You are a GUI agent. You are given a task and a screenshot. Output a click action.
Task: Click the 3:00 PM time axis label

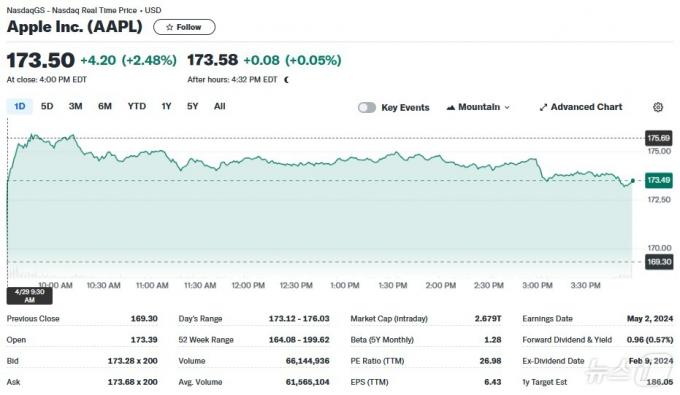pos(537,285)
